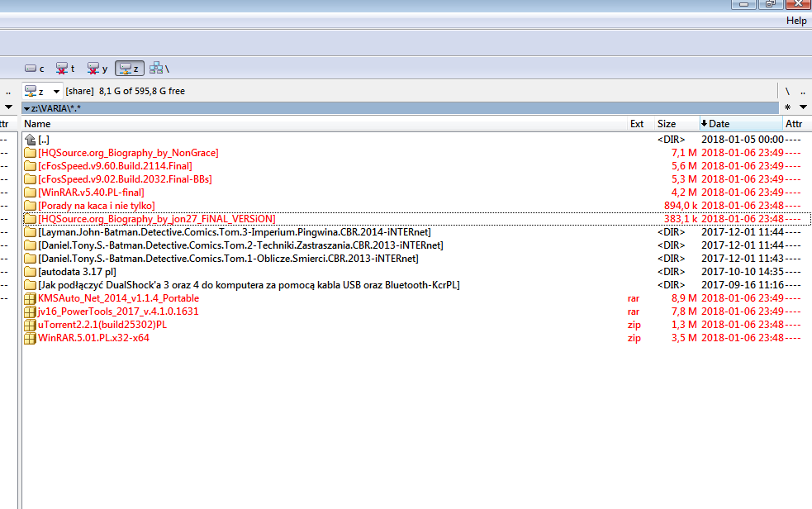Select uTorrent2.2.1(build25302)PL file name
Viewport: 812px width, 509px height.
pyautogui.click(x=102, y=325)
